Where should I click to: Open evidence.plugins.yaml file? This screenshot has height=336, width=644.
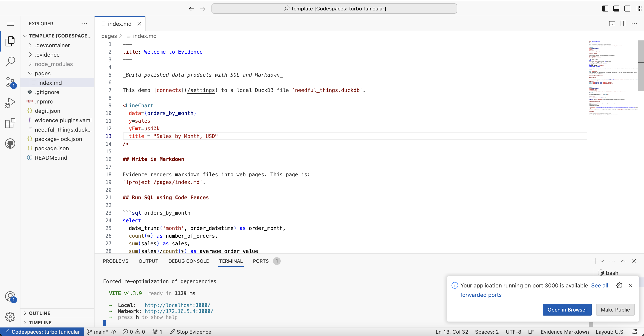pyautogui.click(x=57, y=120)
